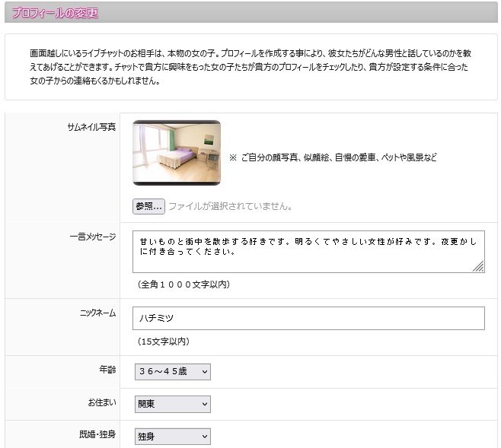Click the ニックネーム row label
The height and width of the screenshot is (448, 501).
[97, 313]
